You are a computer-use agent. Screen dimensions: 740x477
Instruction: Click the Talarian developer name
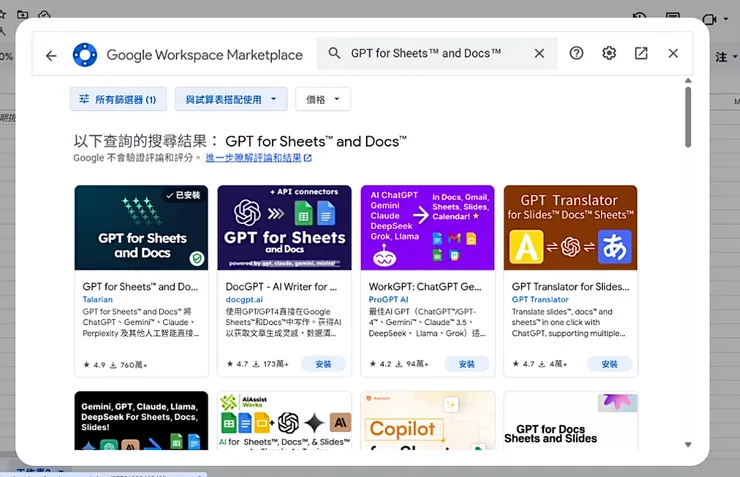tap(98, 299)
